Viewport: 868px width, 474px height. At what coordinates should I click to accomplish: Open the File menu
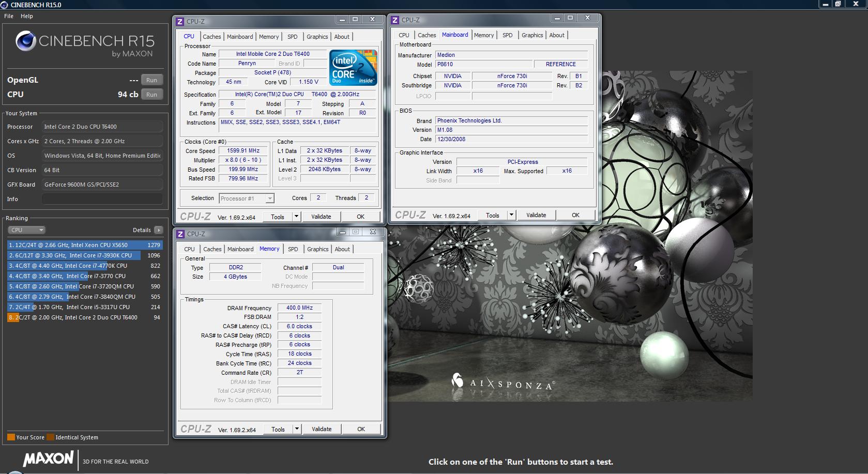coord(9,16)
